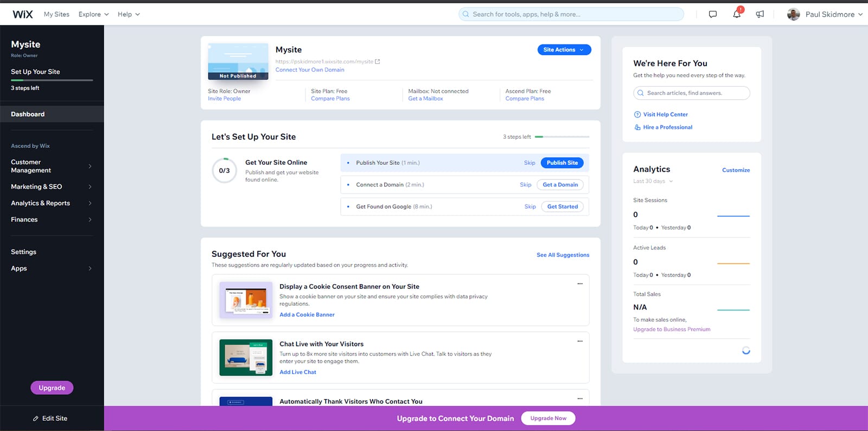This screenshot has width=868, height=431.
Task: Open Settings in sidebar
Action: 24,252
